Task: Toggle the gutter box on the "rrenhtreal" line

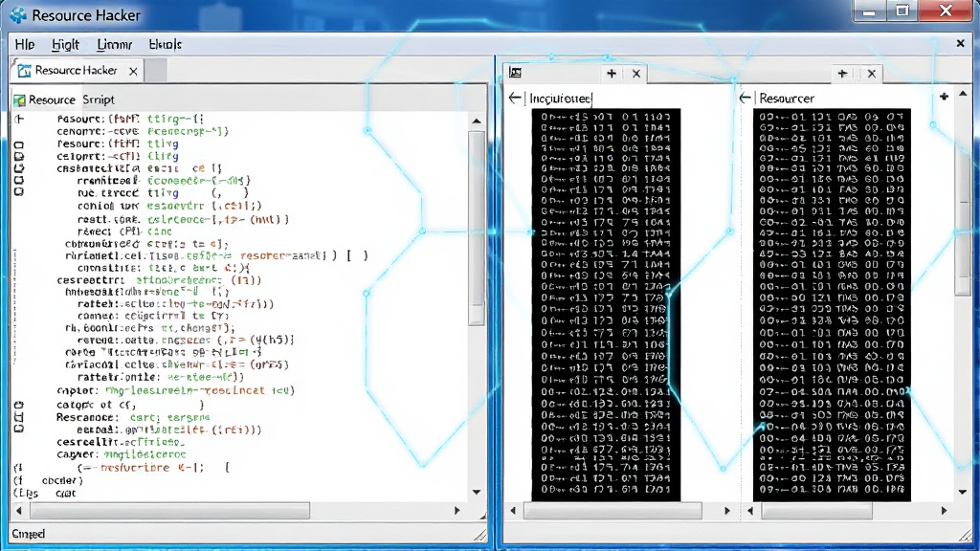Action: point(19,180)
